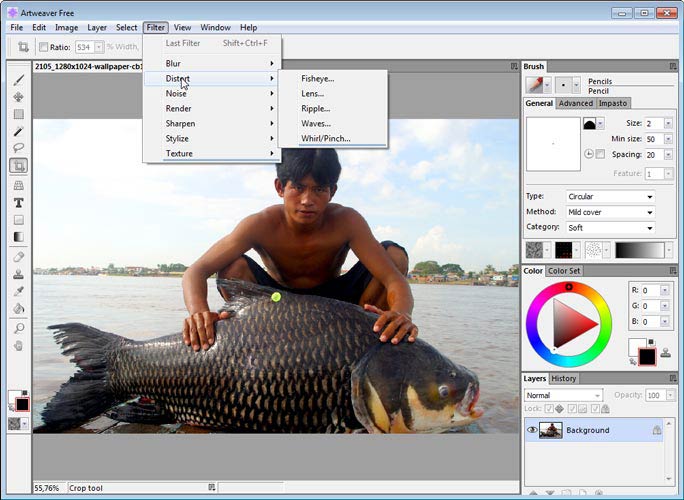
Task: Open the brush Type dropdown showing Circular
Action: pos(610,197)
